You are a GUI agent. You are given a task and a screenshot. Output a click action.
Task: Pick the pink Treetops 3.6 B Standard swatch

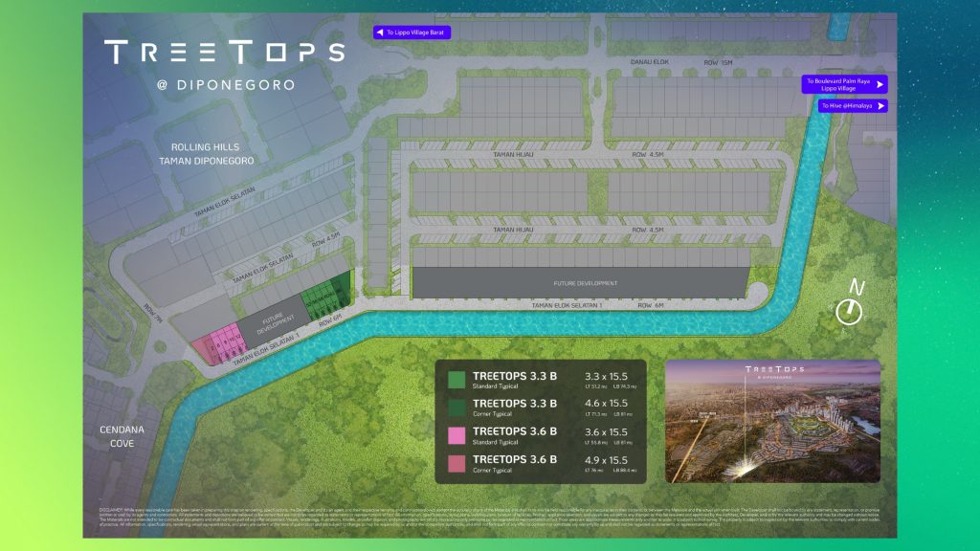(x=457, y=435)
